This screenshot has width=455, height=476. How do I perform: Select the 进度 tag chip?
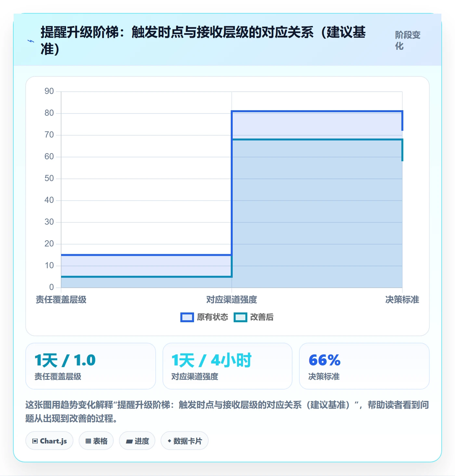coord(137,441)
